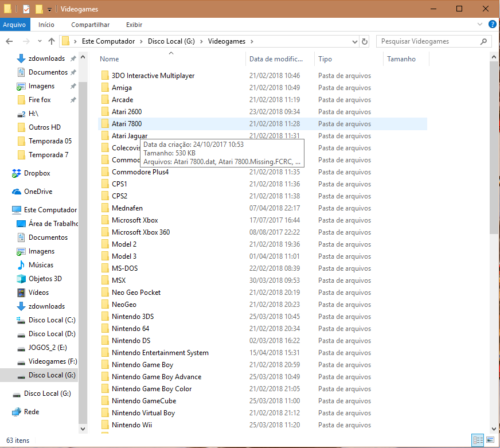Select the Videogames (F:) drive
Screen dimensions: 500x448
click(x=53, y=361)
